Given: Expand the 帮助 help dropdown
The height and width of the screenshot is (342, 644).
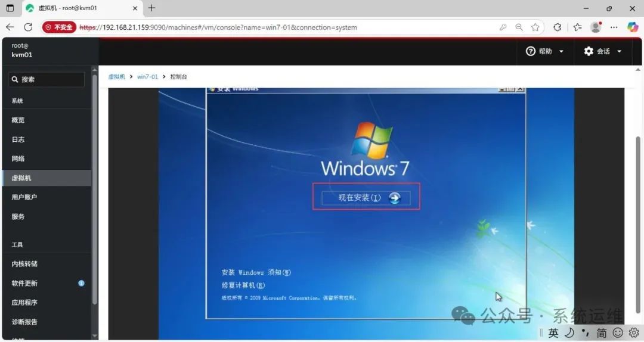Looking at the screenshot, I should pos(544,51).
